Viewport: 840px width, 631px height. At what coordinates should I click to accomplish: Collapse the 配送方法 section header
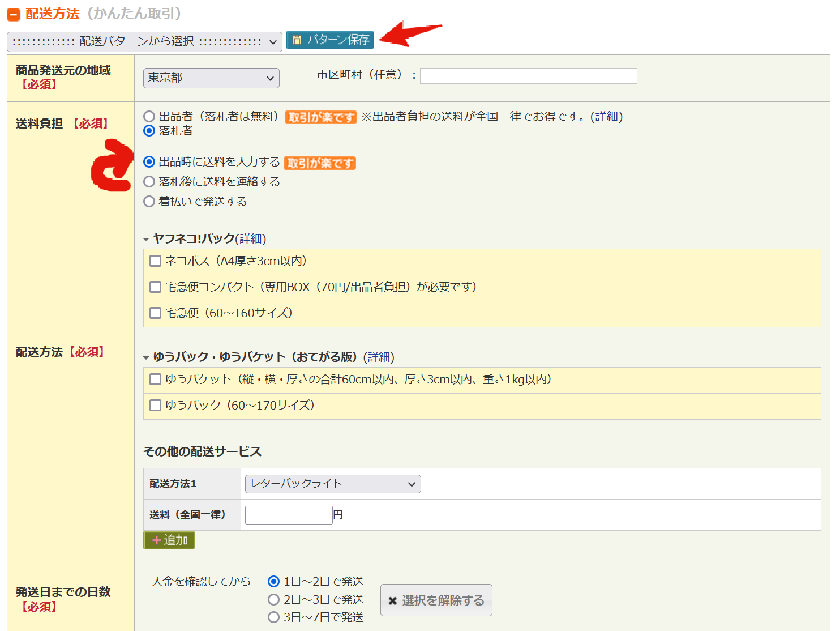click(12, 14)
